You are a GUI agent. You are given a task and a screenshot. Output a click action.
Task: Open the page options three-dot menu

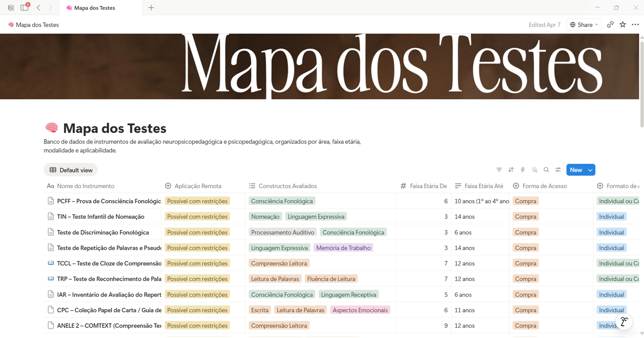tap(635, 25)
